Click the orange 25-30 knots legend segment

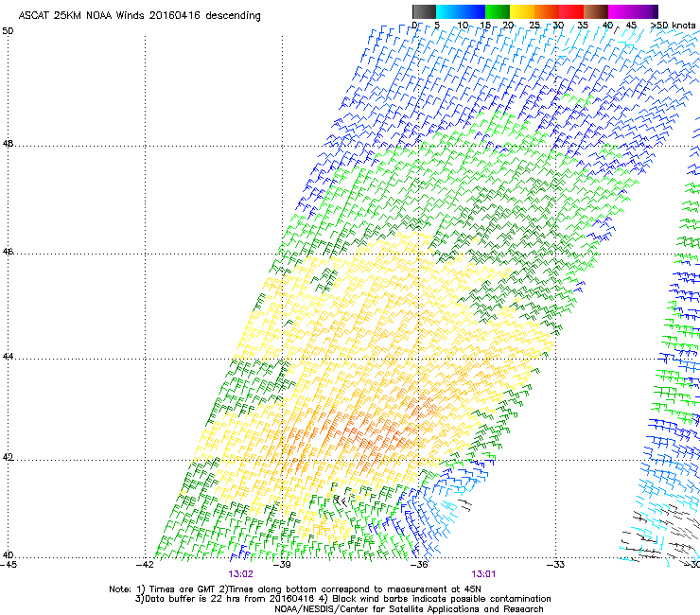click(547, 11)
